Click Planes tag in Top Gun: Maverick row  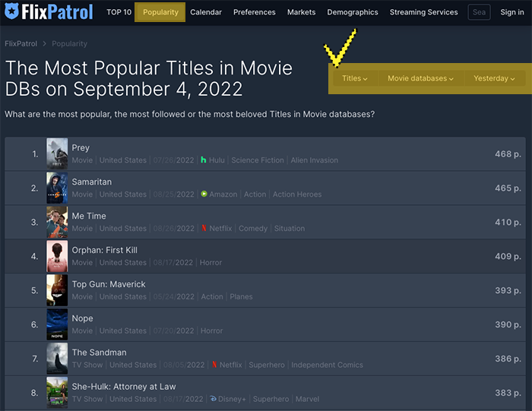(x=241, y=297)
